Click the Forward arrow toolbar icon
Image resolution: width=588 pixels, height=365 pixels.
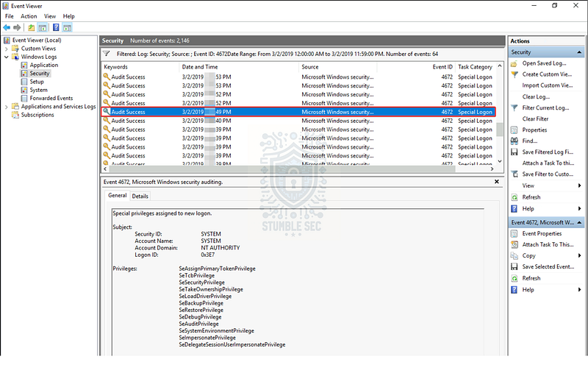click(17, 27)
